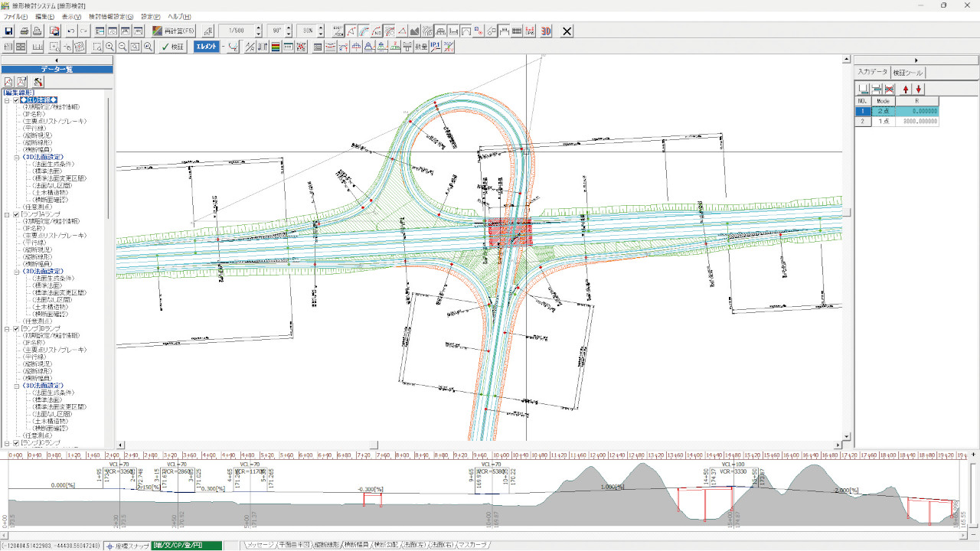The width and height of the screenshot is (980, 551).
Task: Open the 編集(E) menu
Action: pyautogui.click(x=46, y=17)
